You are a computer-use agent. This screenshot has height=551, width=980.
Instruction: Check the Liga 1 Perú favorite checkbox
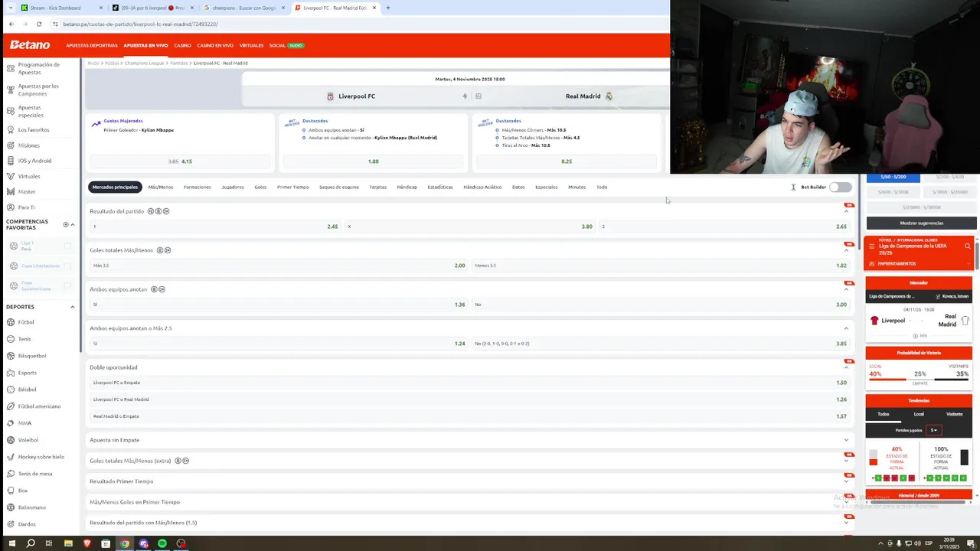click(x=67, y=246)
